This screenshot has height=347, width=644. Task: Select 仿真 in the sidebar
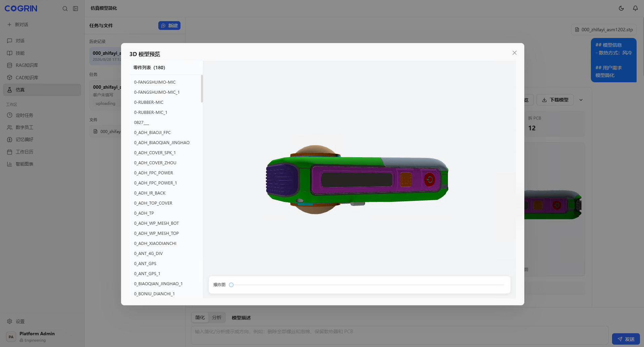[42, 90]
